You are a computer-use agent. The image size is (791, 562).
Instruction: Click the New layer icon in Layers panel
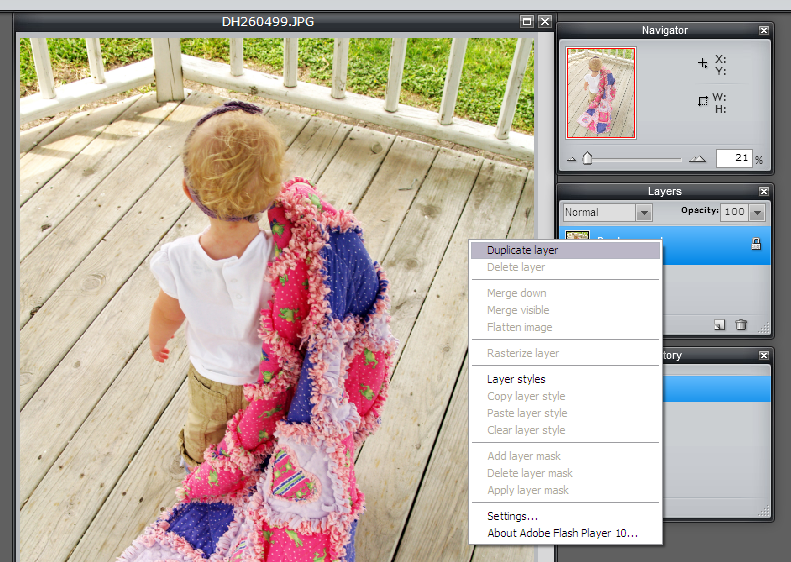pyautogui.click(x=720, y=325)
